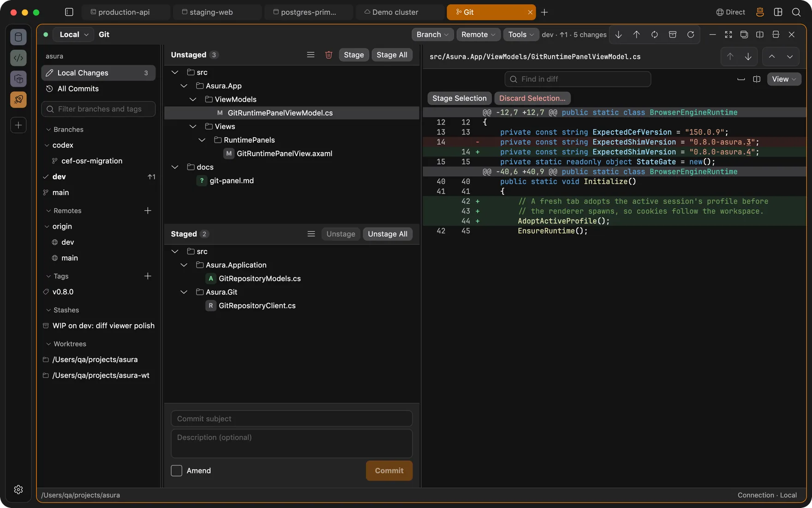Click the fetch/sync circular arrows icon

pos(654,35)
